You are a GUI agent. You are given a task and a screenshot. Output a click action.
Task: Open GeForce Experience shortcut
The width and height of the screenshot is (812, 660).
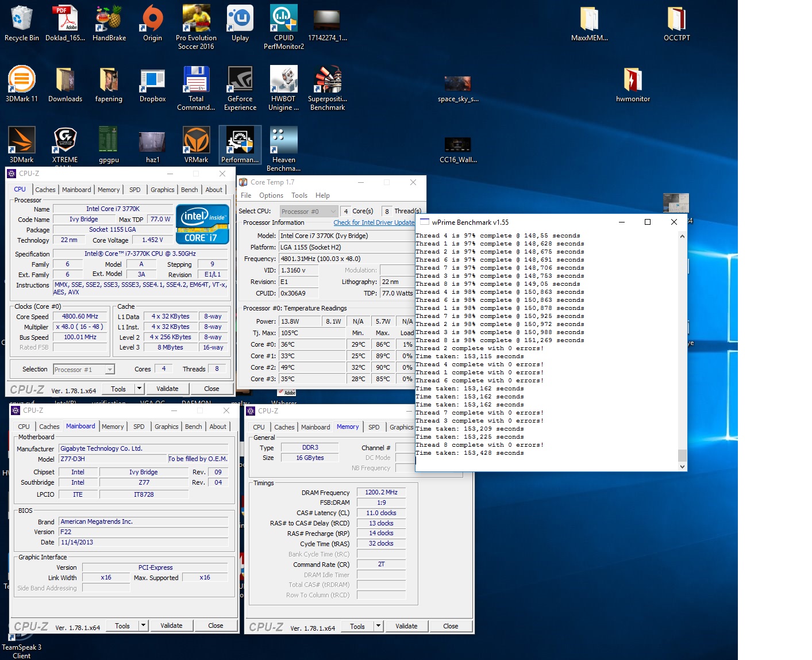(x=240, y=88)
